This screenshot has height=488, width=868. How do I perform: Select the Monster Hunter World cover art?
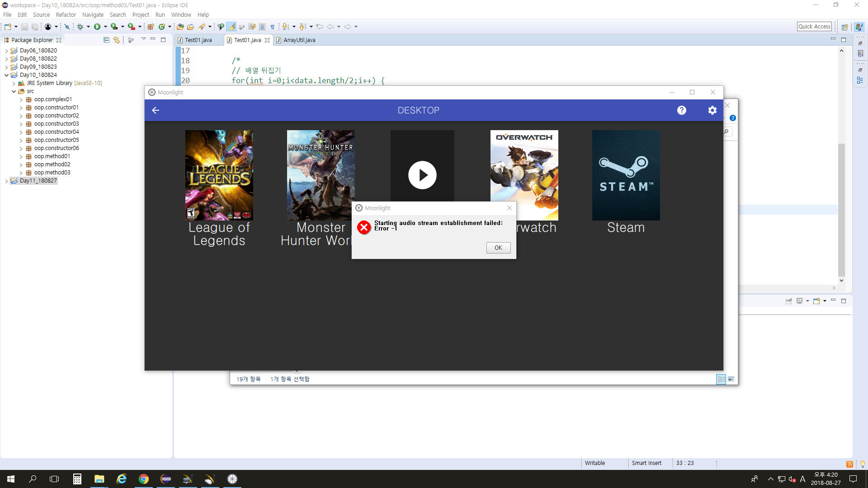click(x=321, y=175)
